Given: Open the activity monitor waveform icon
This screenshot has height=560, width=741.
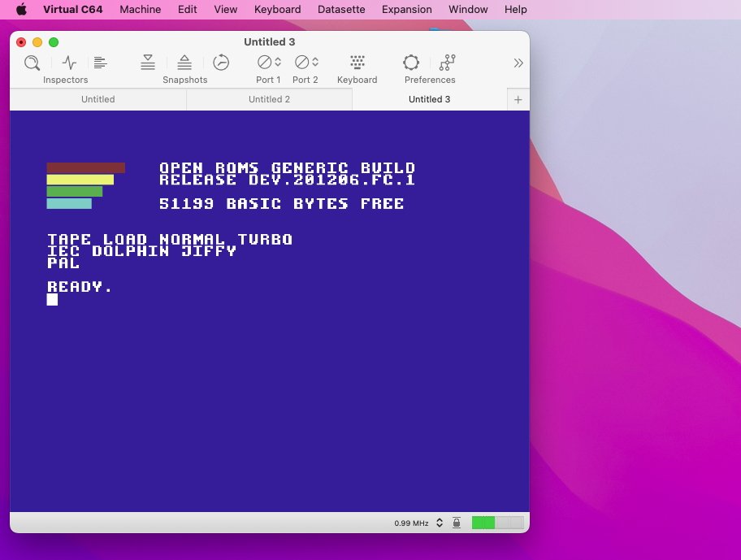Looking at the screenshot, I should tap(70, 63).
